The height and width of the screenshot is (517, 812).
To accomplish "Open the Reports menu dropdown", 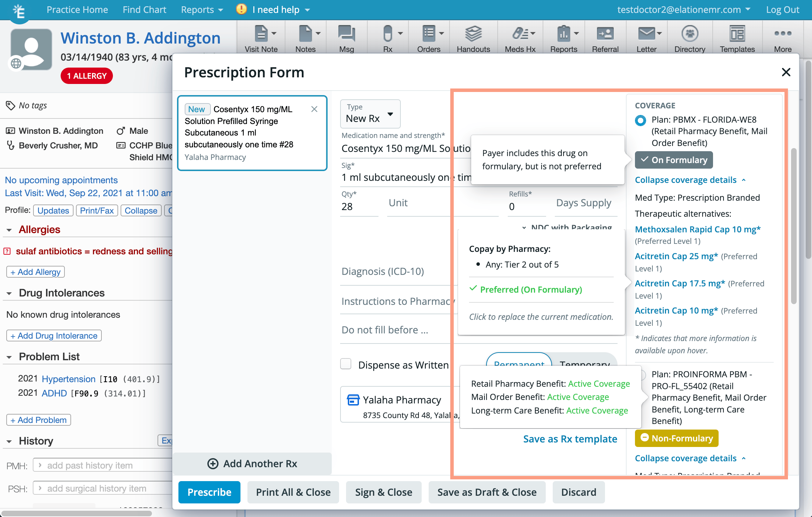I will coord(202,10).
